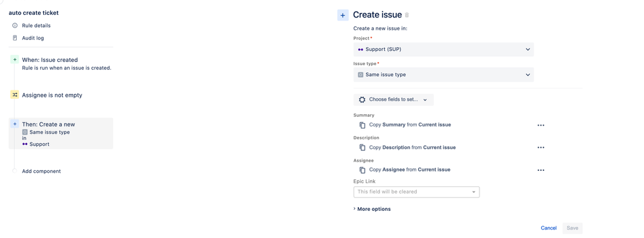Click the Cancel link
The image size is (644, 238).
pos(548,228)
